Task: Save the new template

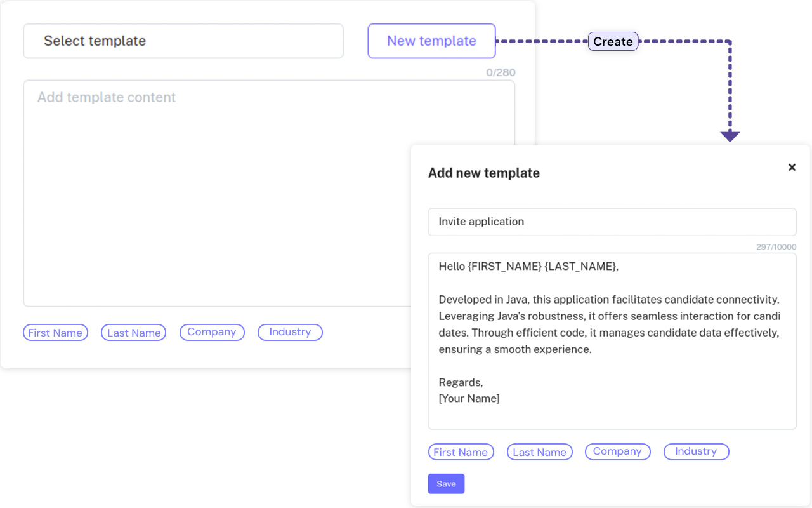Action: pos(446,484)
